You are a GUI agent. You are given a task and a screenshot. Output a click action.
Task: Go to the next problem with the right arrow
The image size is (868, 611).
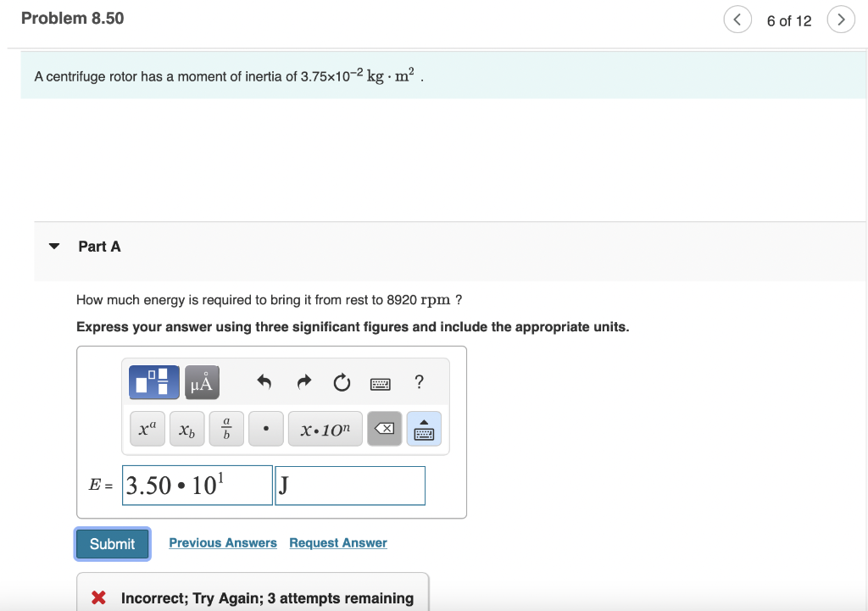click(x=840, y=19)
